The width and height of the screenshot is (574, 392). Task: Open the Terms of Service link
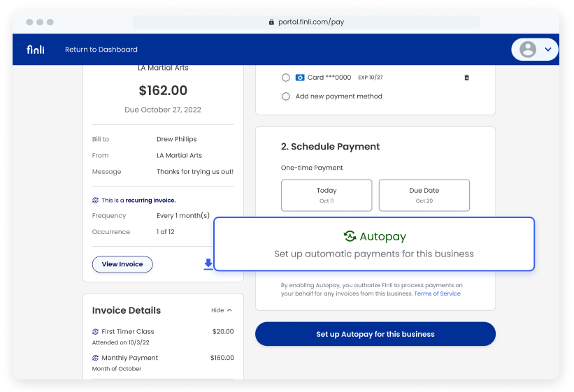click(437, 293)
